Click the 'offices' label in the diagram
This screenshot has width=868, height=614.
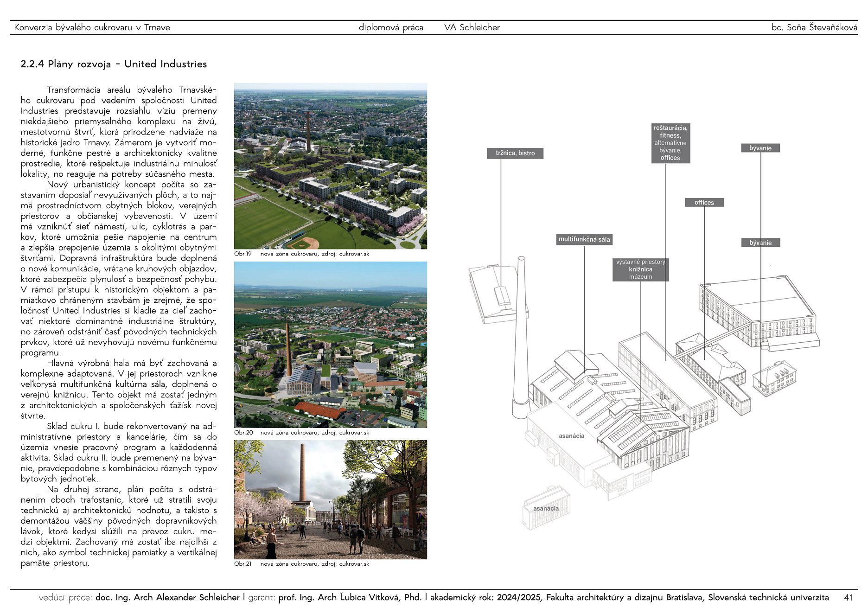click(x=704, y=203)
